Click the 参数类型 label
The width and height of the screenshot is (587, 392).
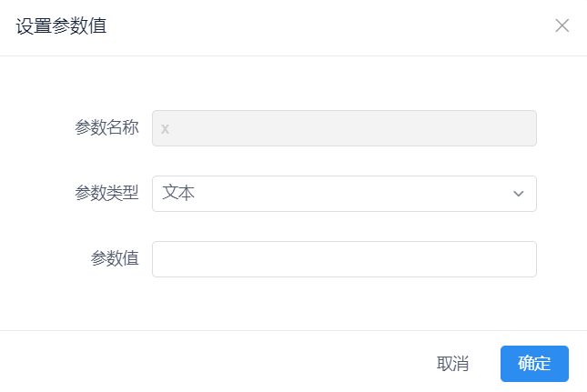coord(106,194)
